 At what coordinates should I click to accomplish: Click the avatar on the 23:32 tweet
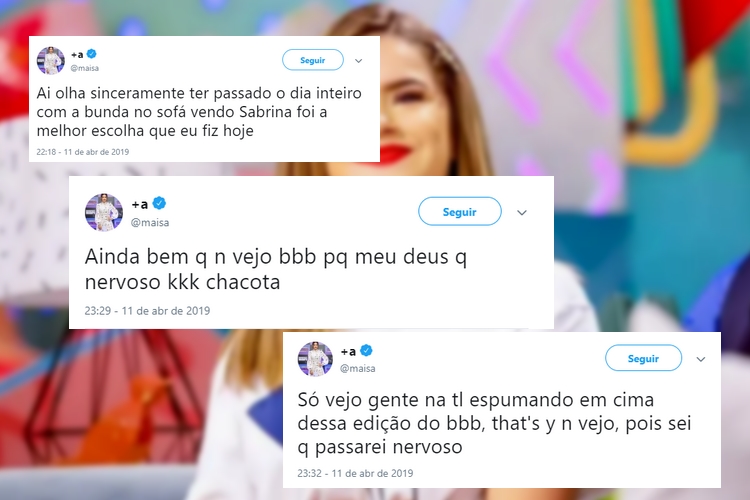[315, 359]
